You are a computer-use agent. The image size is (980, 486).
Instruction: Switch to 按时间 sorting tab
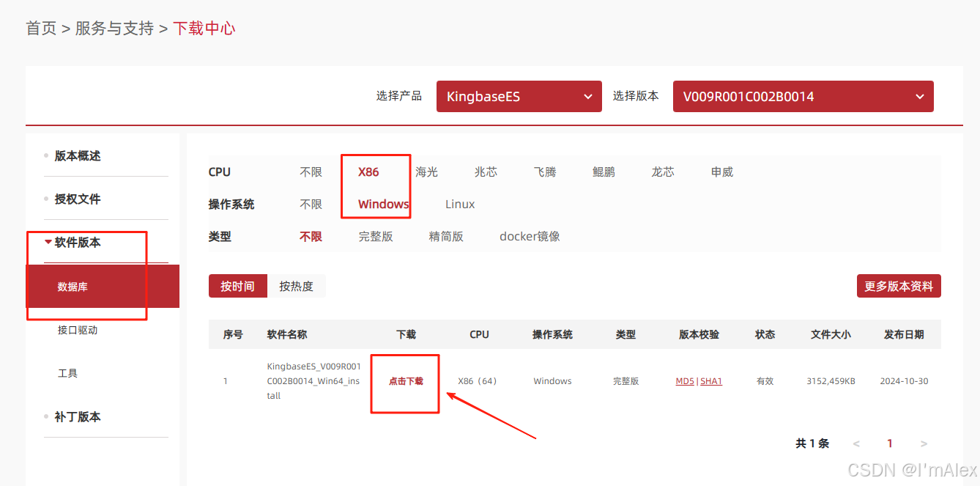pos(238,286)
